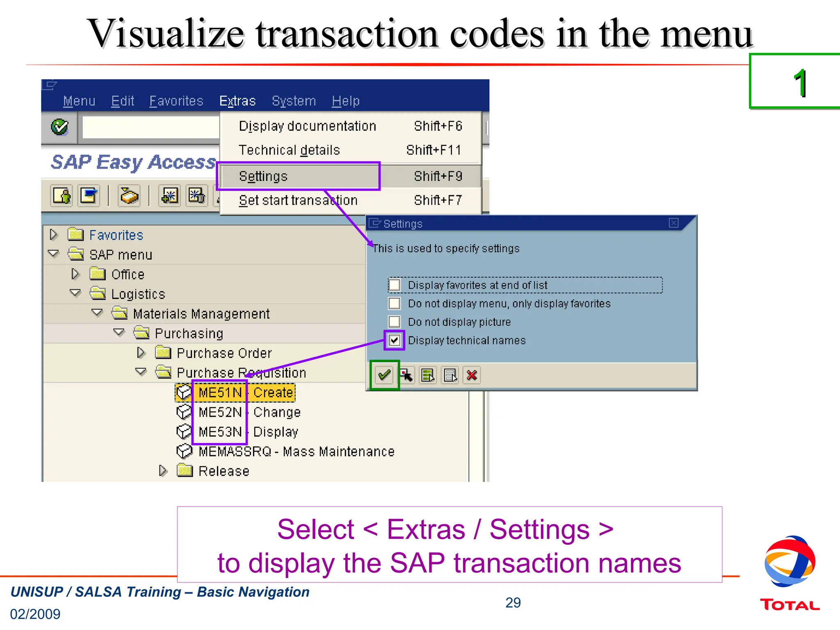Viewport: 840px width, 630px height.
Task: Collapse the SAP menu tree node
Action: 53,254
